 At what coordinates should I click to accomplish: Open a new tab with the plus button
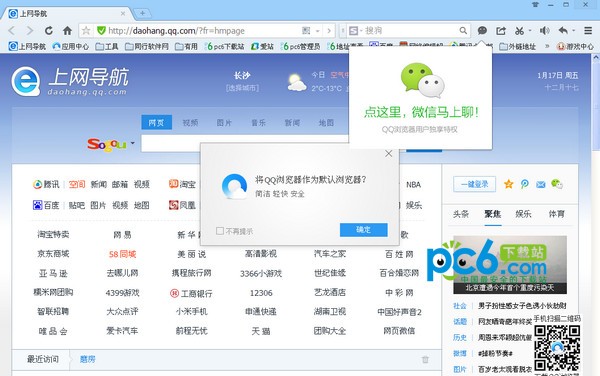[x=142, y=13]
